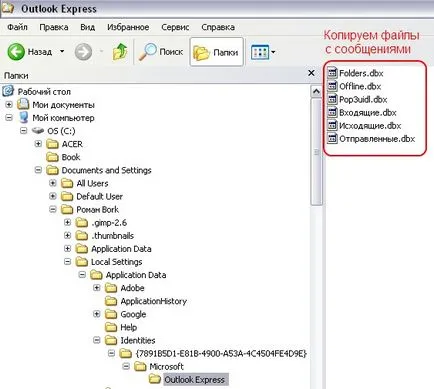
Task: Click the Google folder icon
Action: (x=111, y=314)
